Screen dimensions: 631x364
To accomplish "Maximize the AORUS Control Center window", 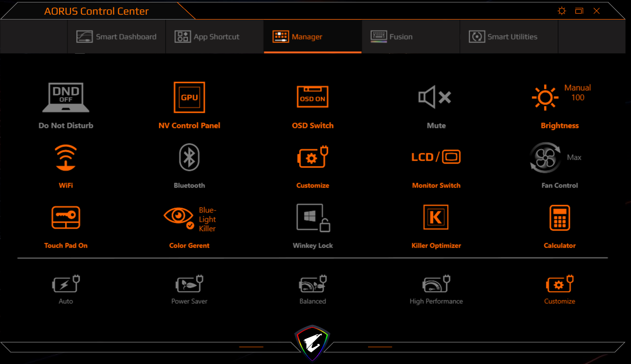I will 579,11.
